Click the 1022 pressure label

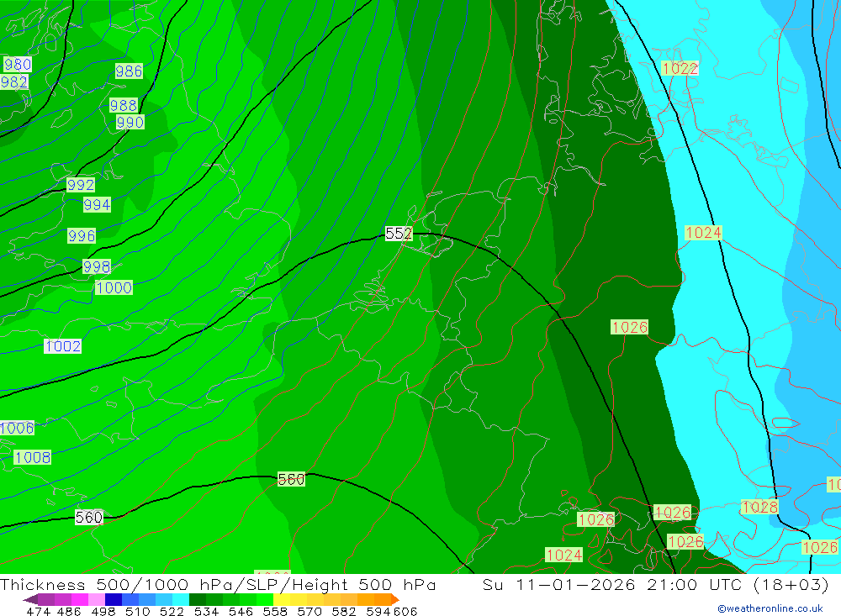(x=680, y=69)
